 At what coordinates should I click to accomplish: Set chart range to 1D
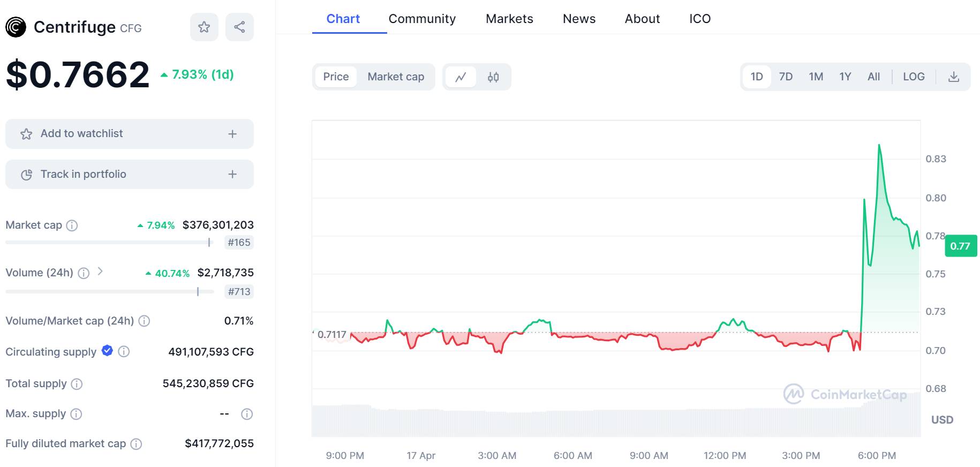[757, 77]
